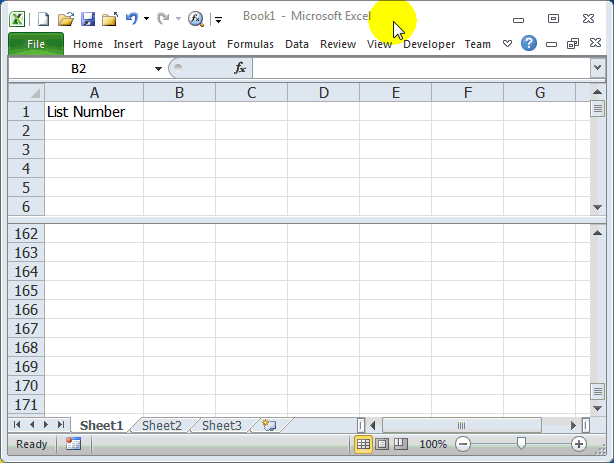614x463 pixels.
Task: Select column G header
Action: pos(540,93)
